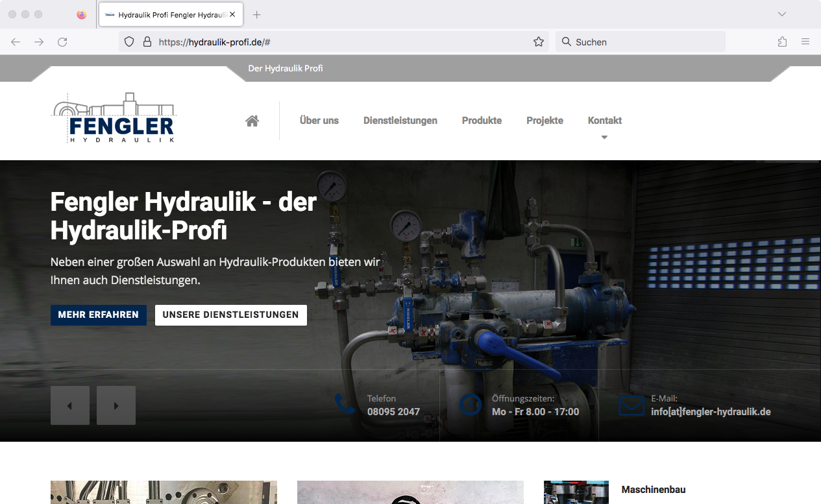The height and width of the screenshot is (504, 821).
Task: Open the Projekte menu item
Action: (x=545, y=121)
